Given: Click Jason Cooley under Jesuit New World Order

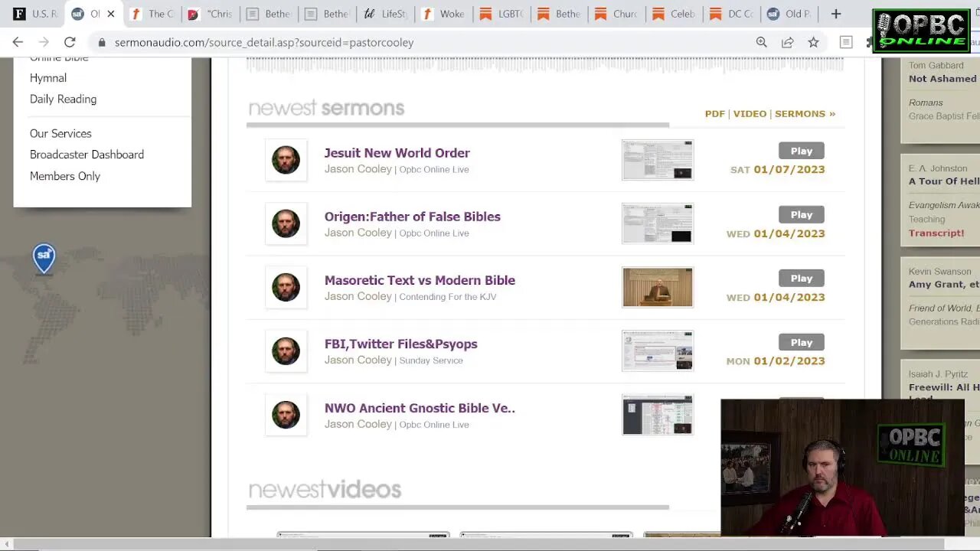Looking at the screenshot, I should coord(358,169).
